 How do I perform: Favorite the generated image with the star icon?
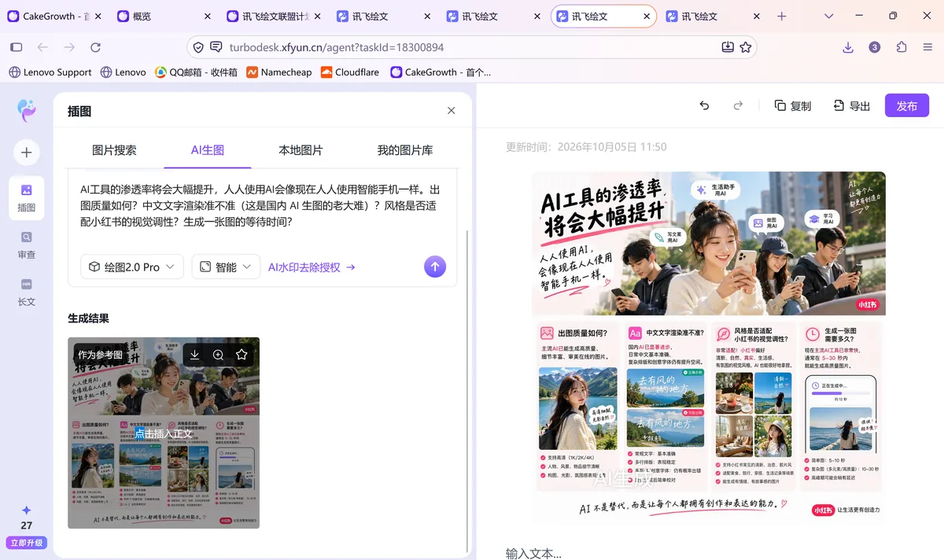(x=242, y=355)
